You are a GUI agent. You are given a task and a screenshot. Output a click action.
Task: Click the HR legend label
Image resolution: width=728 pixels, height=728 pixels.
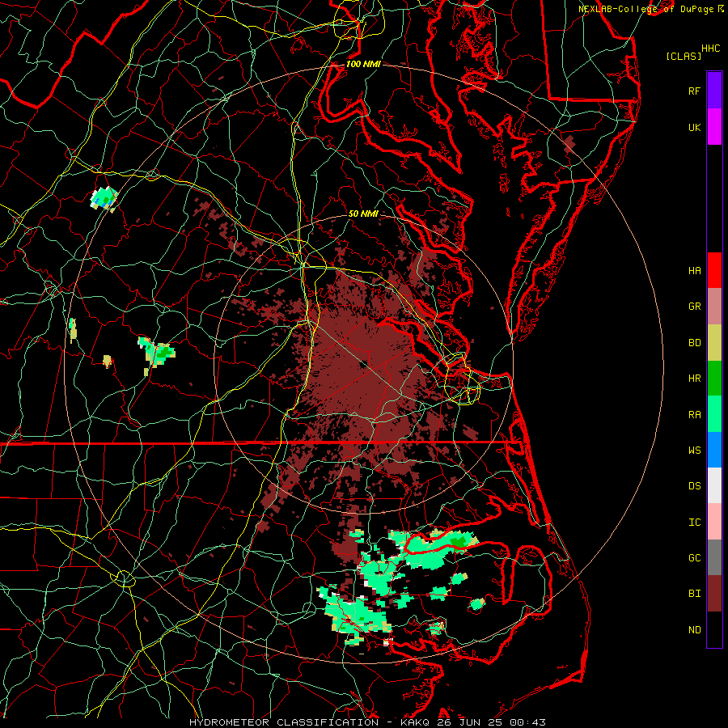point(694,379)
